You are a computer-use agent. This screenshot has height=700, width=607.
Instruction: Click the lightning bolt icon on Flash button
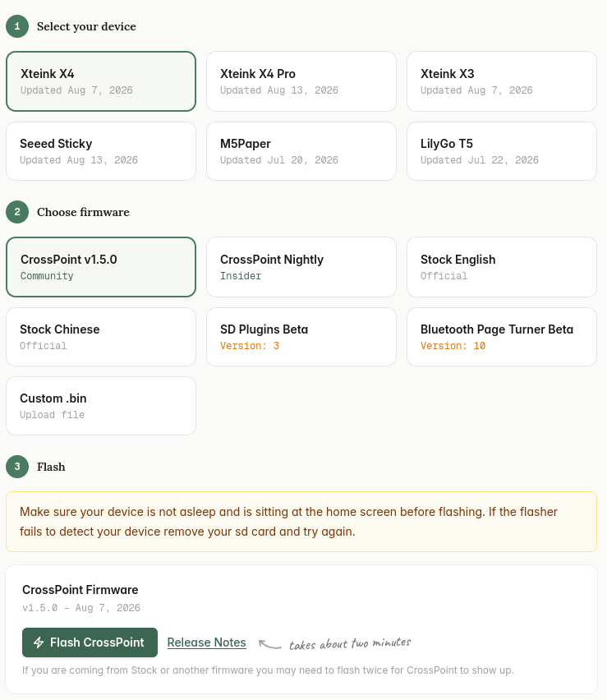click(39, 642)
